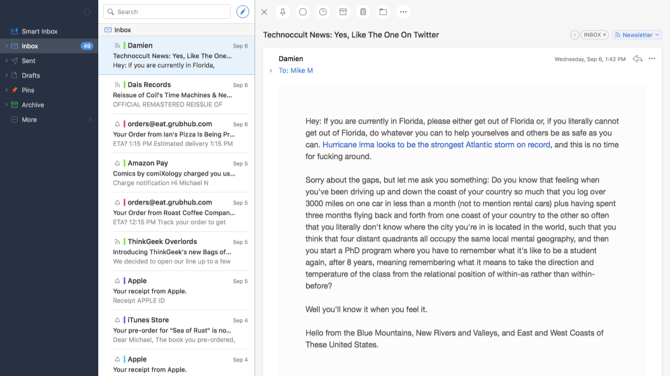Close the open email with the X icon

264,12
